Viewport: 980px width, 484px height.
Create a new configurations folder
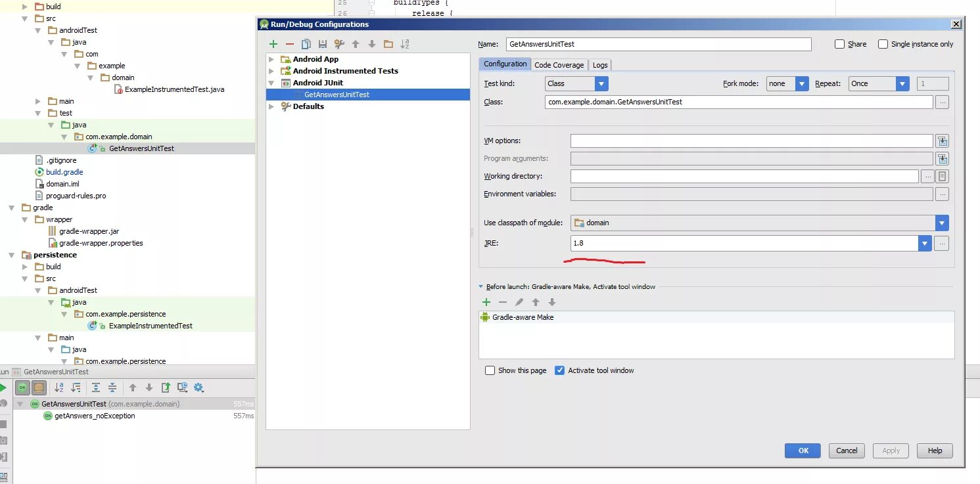(388, 44)
